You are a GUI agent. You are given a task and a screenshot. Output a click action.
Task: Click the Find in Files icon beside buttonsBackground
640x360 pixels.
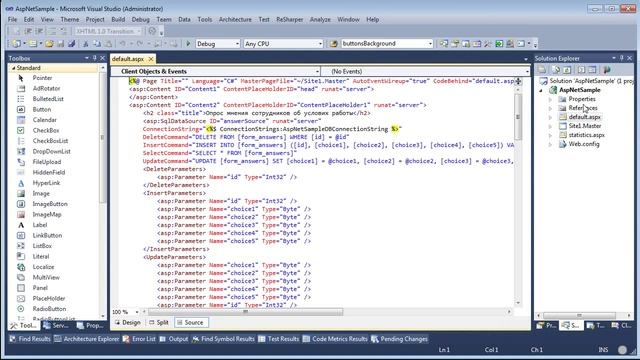pos(333,43)
